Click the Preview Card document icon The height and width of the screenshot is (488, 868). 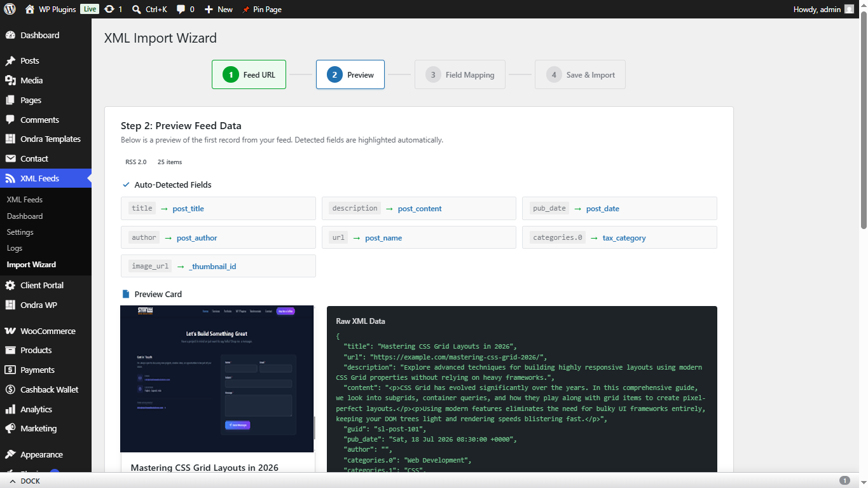(126, 294)
